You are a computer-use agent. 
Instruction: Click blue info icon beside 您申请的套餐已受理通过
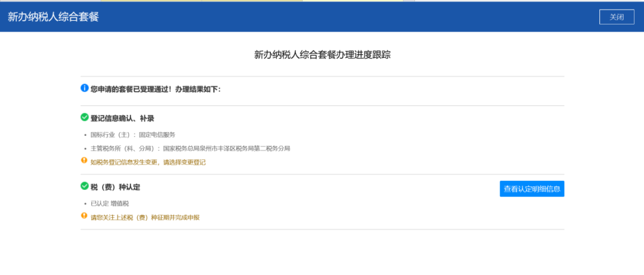pos(85,87)
